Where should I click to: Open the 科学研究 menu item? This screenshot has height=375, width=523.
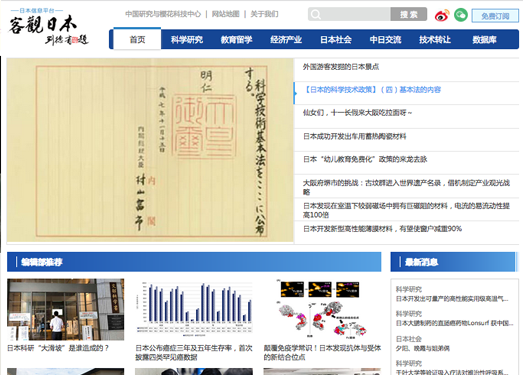[x=187, y=40]
